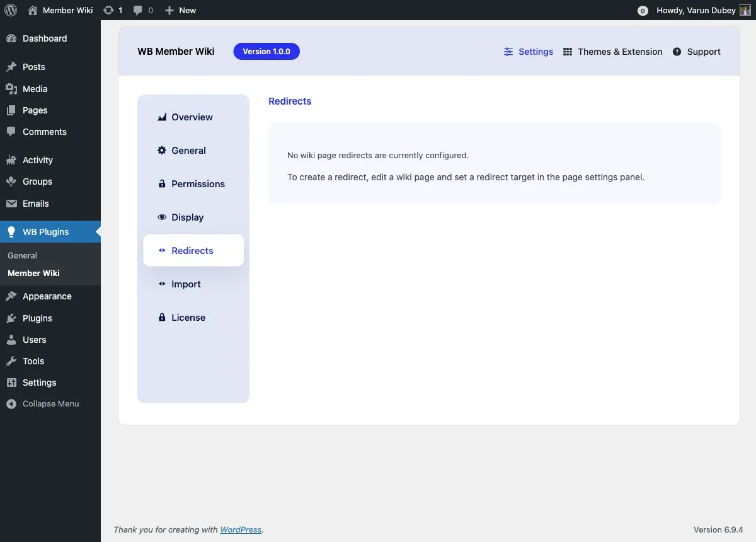Viewport: 756px width, 542px height.
Task: Click the Overview chart icon
Action: coord(162,117)
